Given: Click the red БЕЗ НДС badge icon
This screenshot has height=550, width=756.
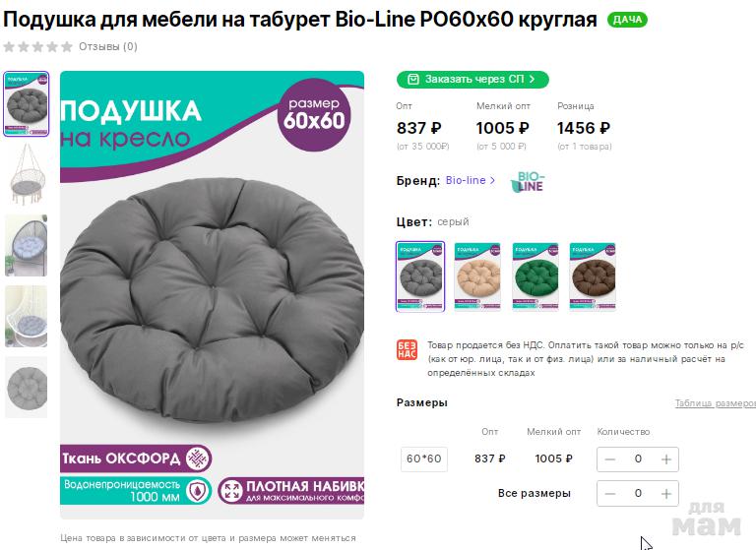Looking at the screenshot, I should [407, 350].
